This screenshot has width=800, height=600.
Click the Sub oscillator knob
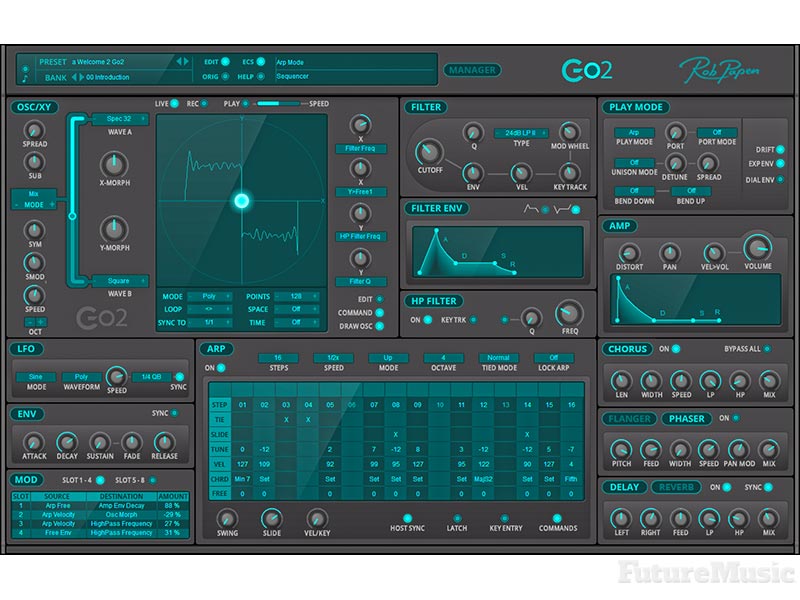tap(34, 162)
